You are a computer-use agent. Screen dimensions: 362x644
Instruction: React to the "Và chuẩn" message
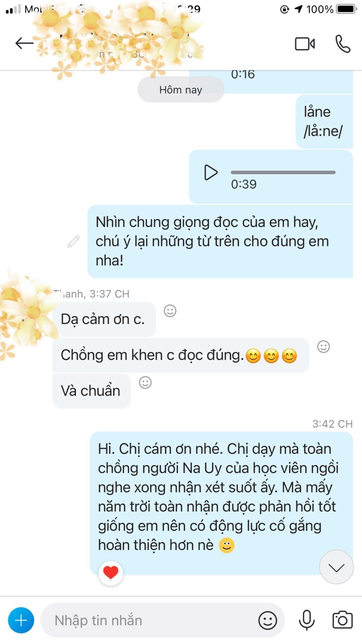pyautogui.click(x=145, y=382)
